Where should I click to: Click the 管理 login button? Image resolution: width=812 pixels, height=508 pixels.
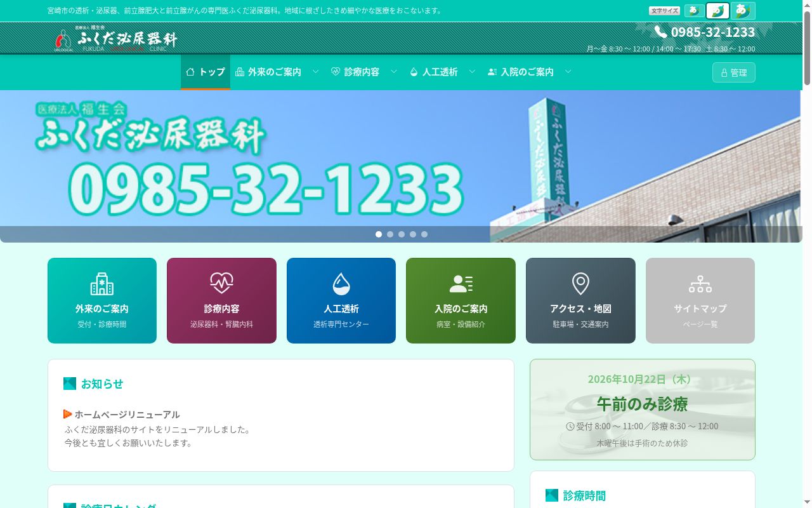(734, 72)
